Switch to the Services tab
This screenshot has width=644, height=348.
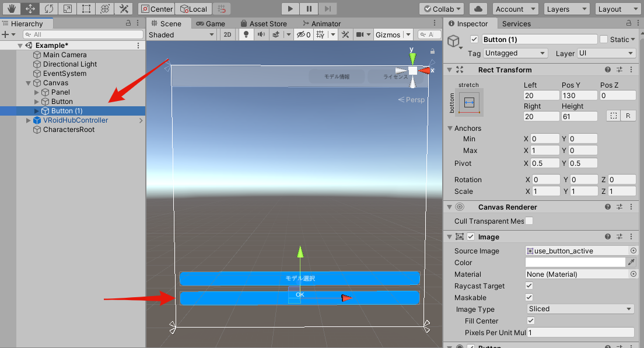pyautogui.click(x=516, y=23)
